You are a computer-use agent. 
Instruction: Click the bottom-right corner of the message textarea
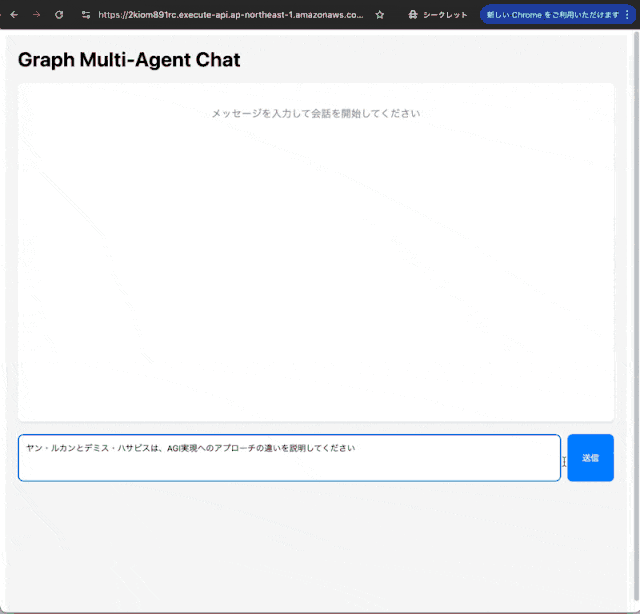coord(556,477)
